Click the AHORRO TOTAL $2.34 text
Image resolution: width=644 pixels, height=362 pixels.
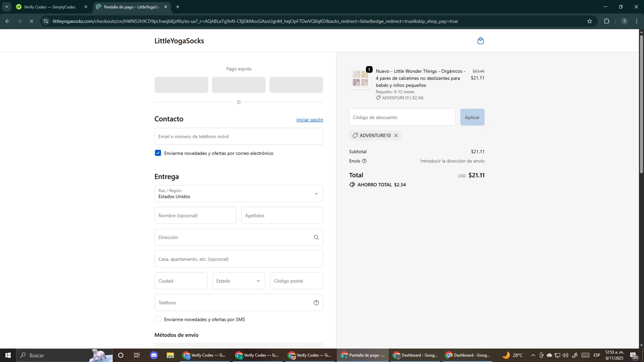pos(382,185)
